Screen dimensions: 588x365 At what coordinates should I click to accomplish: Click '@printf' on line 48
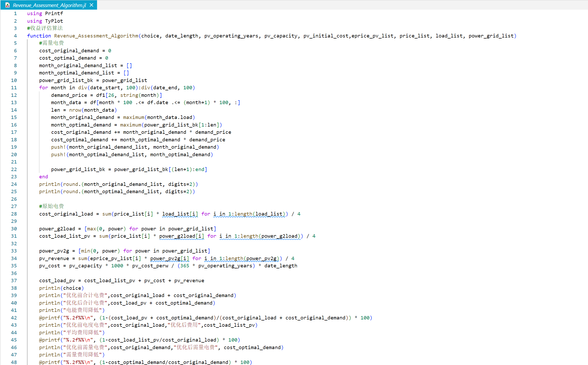click(49, 362)
